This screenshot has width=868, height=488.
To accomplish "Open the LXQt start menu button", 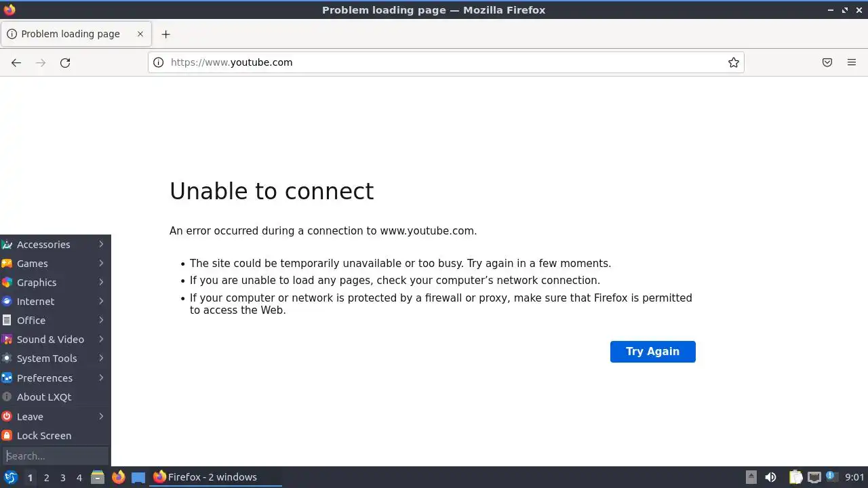I will click(10, 477).
